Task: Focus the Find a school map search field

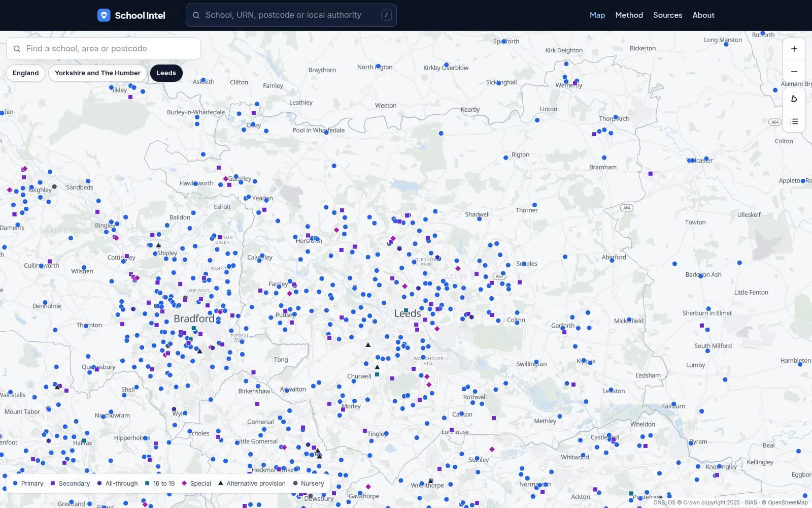Action: pos(104,49)
